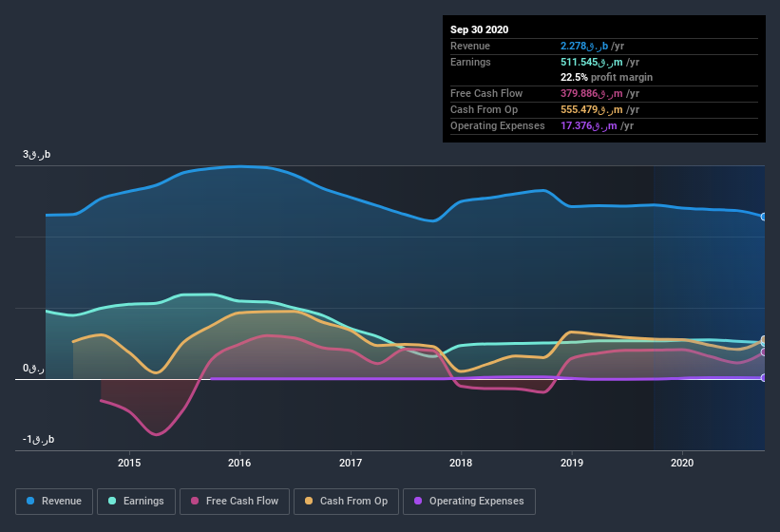Click the Operating Expenses endpoint marker

pos(764,378)
